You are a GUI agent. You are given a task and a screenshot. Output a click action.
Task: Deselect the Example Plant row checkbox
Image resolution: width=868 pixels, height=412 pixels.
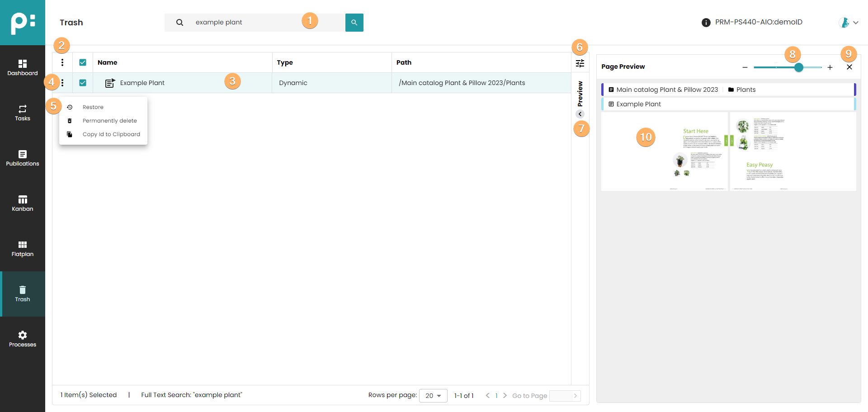(83, 83)
